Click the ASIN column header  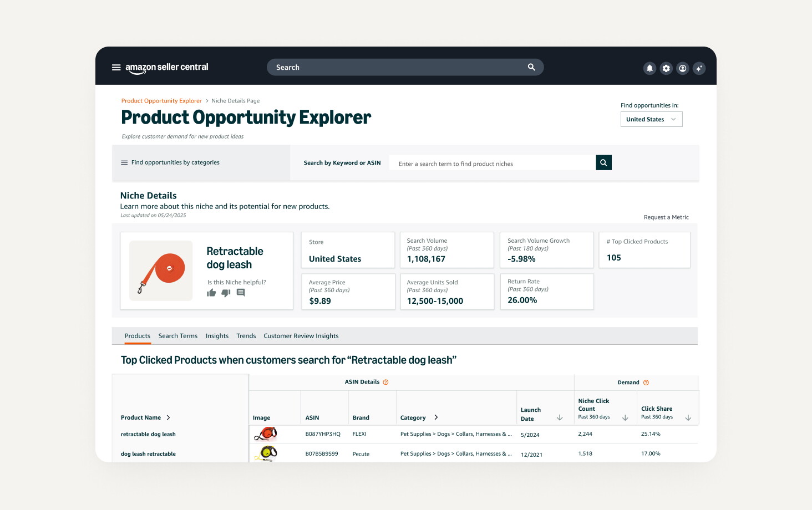(x=312, y=418)
